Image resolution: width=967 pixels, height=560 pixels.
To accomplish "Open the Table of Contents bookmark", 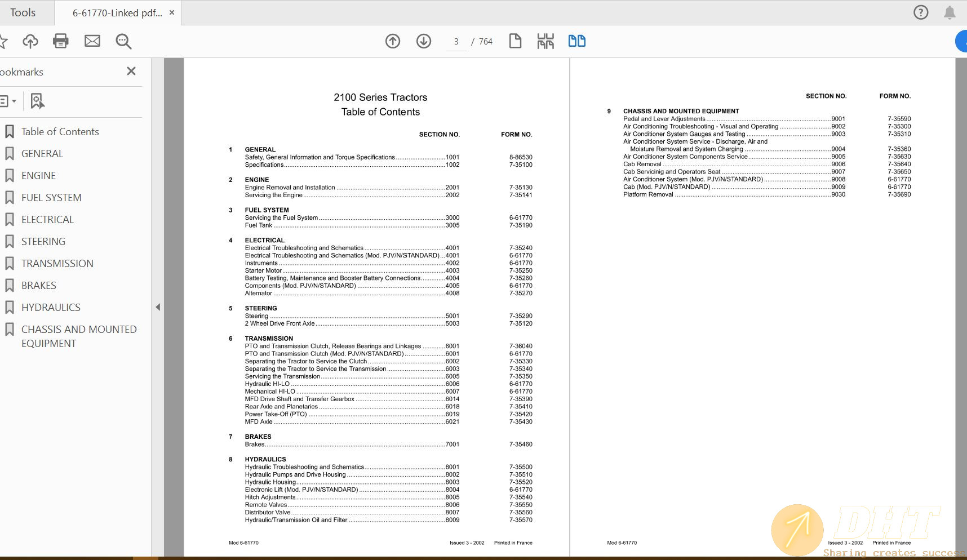I will coord(60,132).
